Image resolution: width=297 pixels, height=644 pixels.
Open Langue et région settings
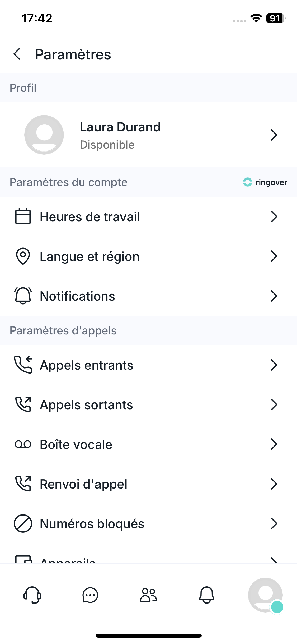[x=90, y=256]
